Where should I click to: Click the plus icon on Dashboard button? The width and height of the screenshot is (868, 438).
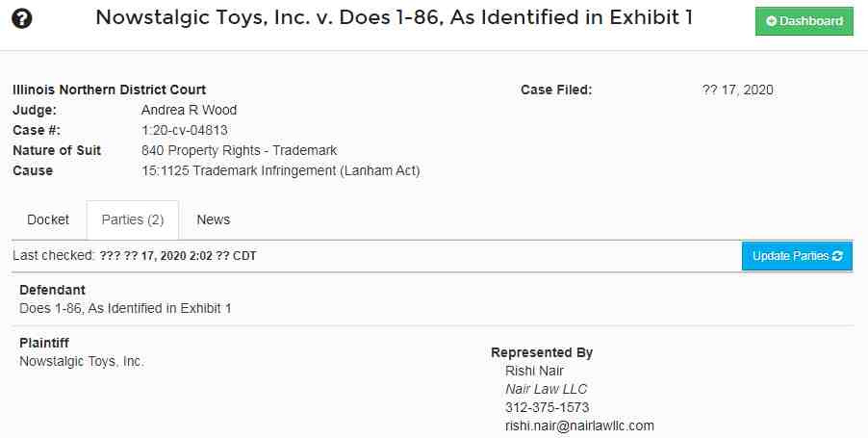tap(771, 21)
